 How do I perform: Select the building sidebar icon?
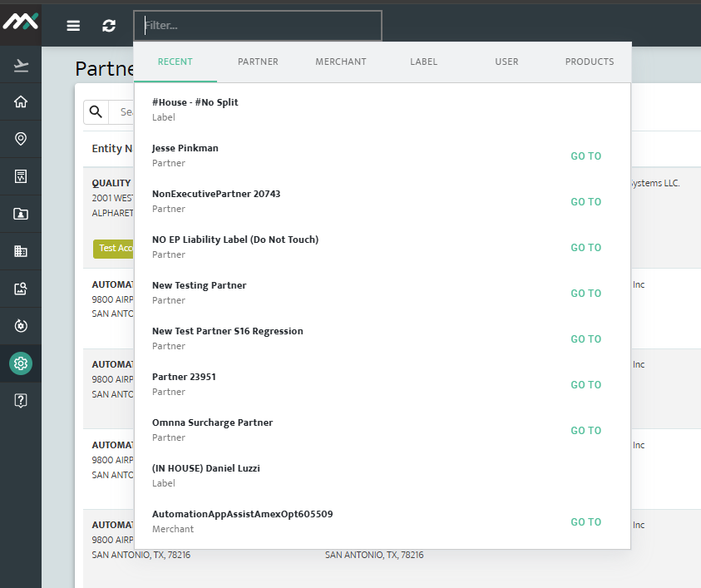21,251
